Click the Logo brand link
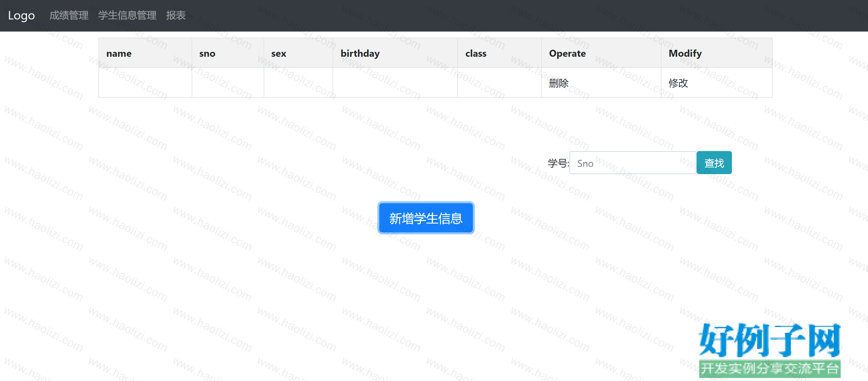 coord(22,15)
